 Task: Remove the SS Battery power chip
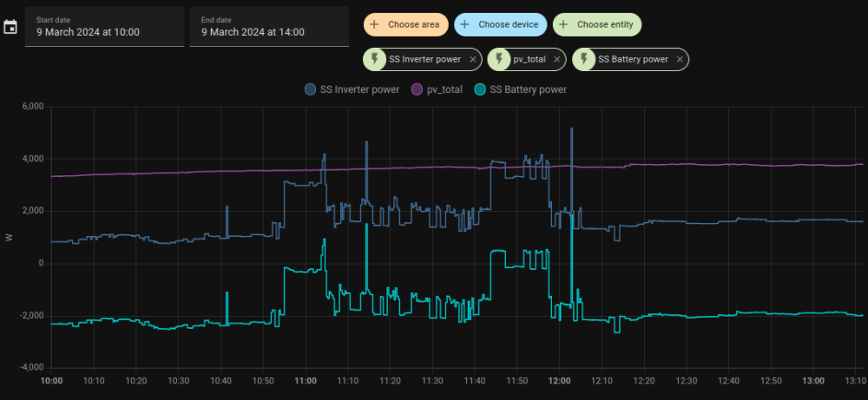tap(680, 60)
